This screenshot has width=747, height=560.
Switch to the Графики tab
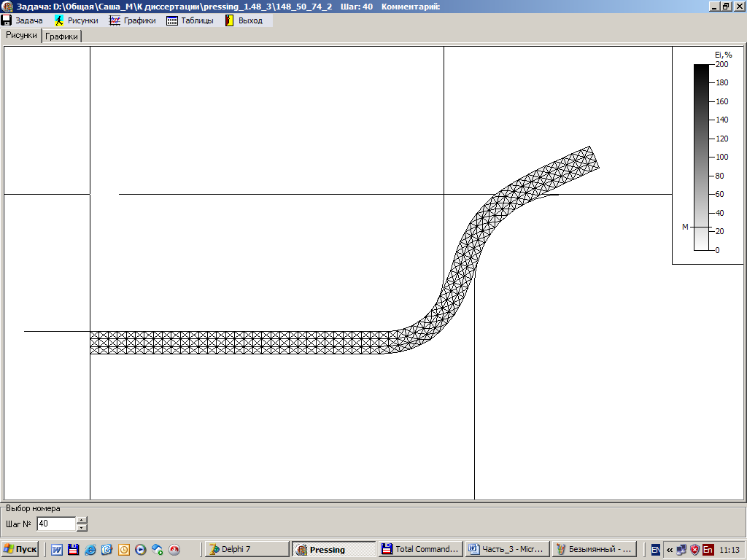point(62,36)
